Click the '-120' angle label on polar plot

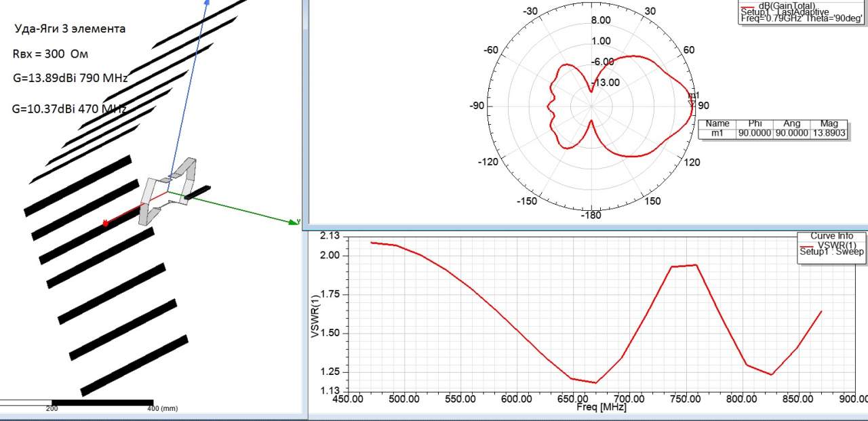[x=488, y=162]
